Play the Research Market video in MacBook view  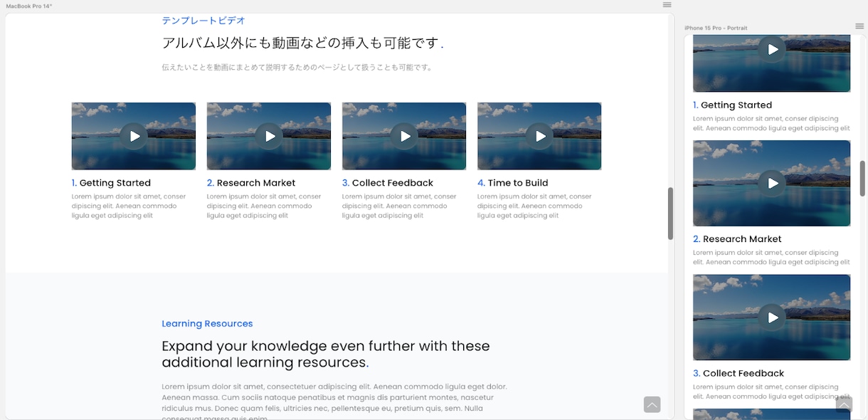[x=269, y=136]
